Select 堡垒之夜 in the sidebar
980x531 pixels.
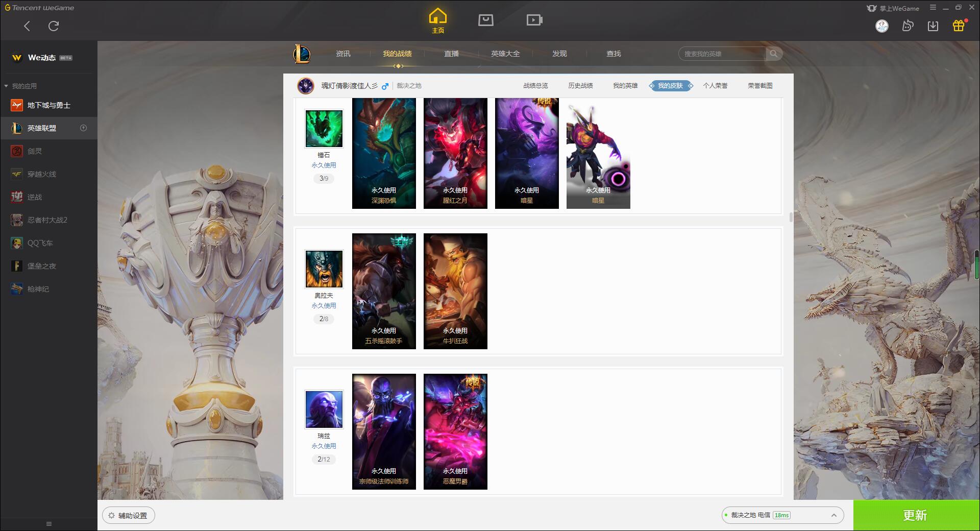click(48, 266)
